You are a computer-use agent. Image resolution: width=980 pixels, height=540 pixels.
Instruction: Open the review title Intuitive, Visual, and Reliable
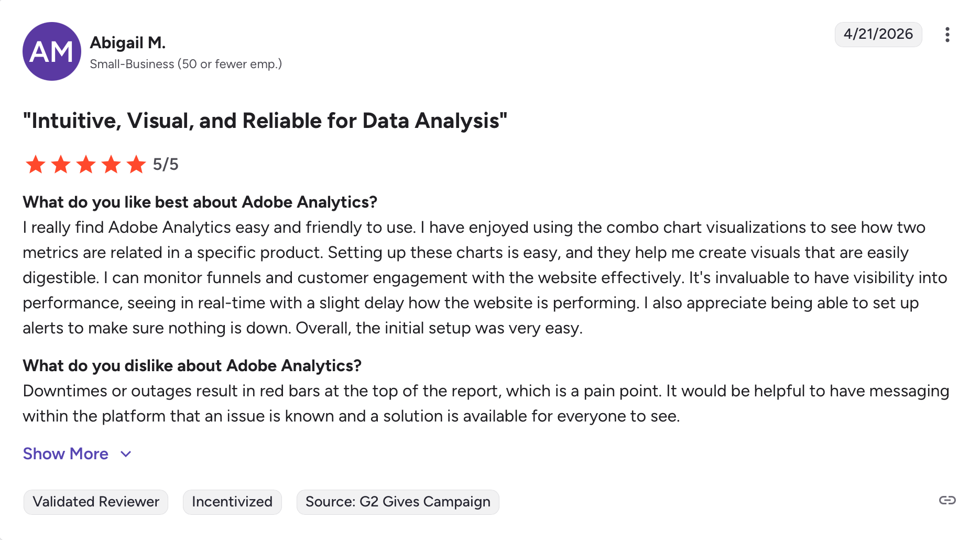point(265,121)
